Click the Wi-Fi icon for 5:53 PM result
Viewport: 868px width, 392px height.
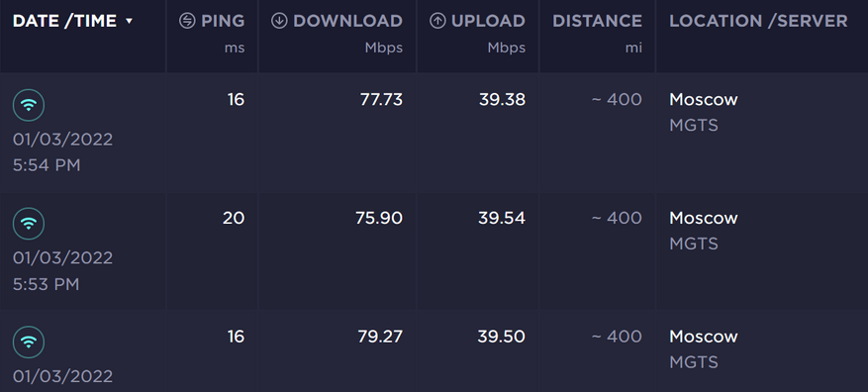(x=29, y=223)
